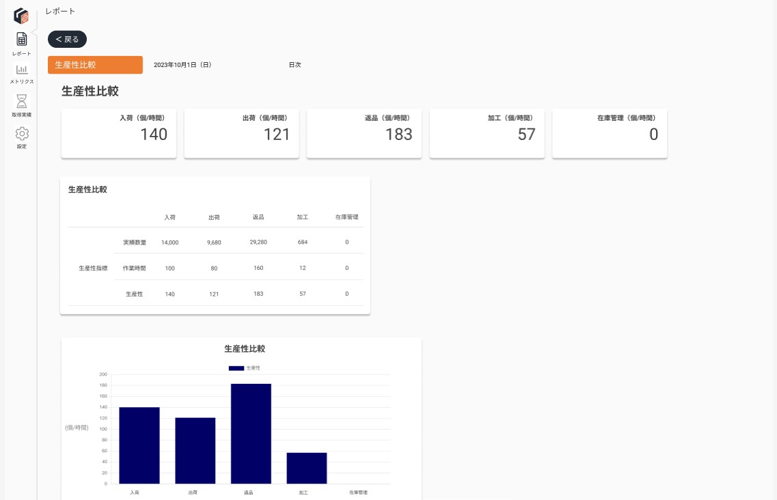Click the 684 cell in the table
The width and height of the screenshot is (777, 500).
(303, 242)
